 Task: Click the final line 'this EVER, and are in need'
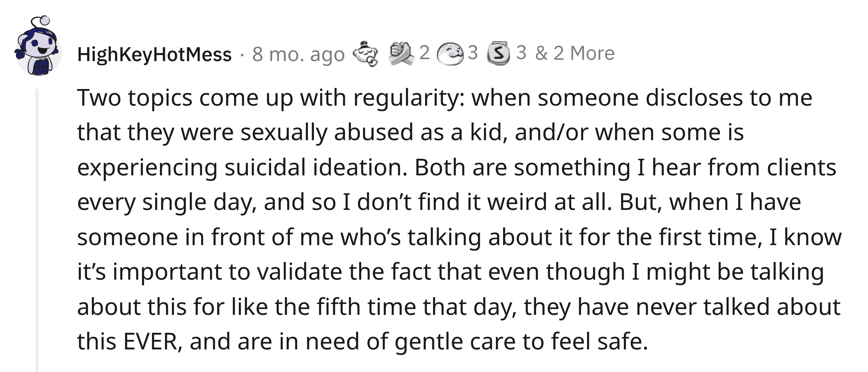[362, 341]
